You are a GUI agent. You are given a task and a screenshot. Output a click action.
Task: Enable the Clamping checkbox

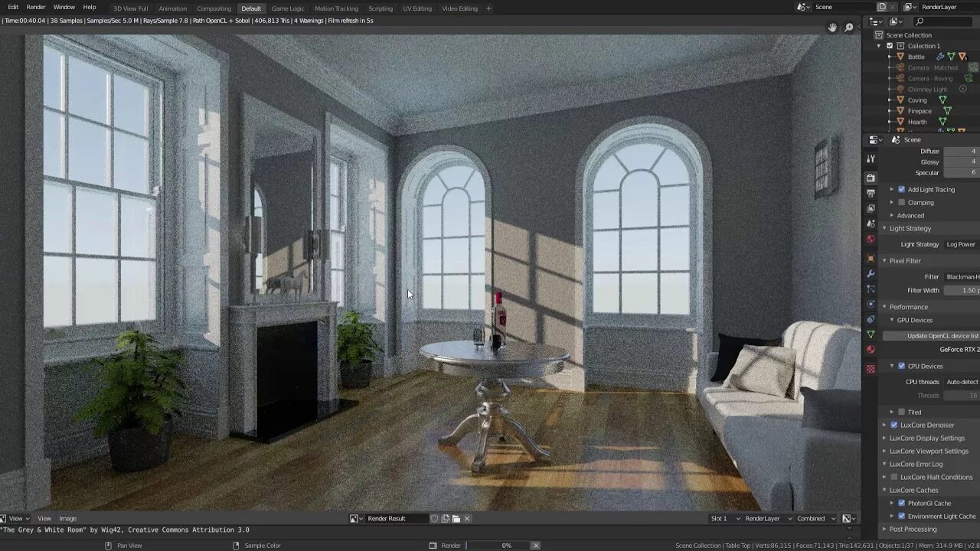[x=901, y=203]
